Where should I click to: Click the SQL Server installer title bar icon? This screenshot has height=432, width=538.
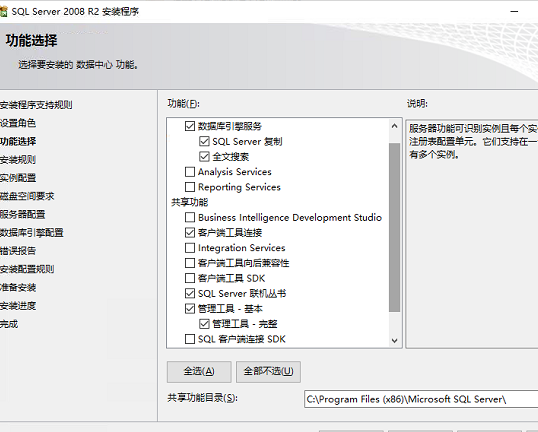[3, 12]
